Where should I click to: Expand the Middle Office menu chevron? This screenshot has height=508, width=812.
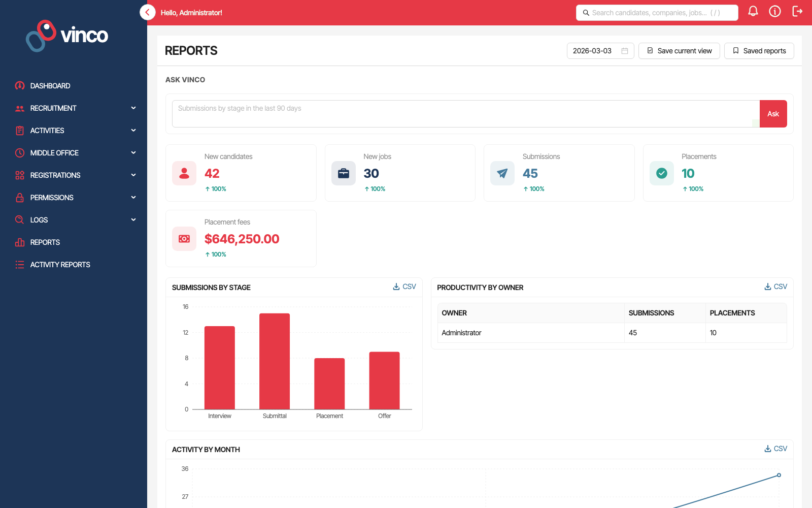coord(133,152)
